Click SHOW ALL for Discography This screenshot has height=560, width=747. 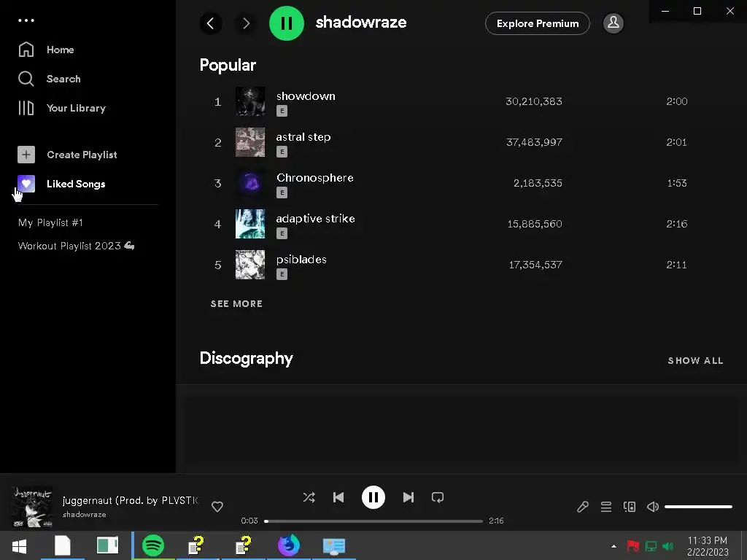pos(695,360)
